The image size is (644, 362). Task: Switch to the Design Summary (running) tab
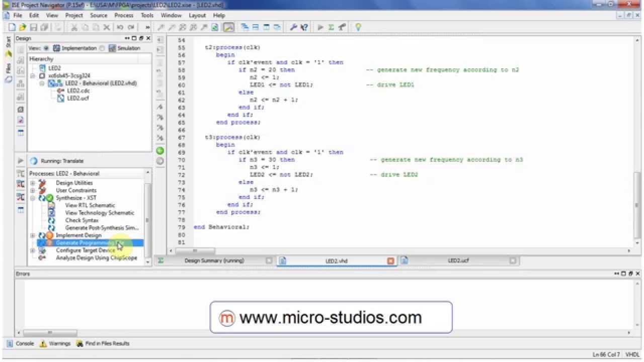(214, 261)
